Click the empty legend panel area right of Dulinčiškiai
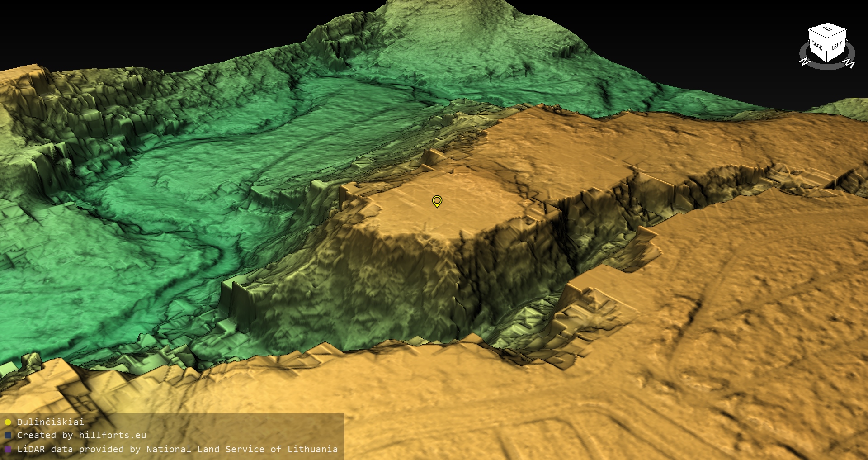The image size is (868, 460). click(217, 422)
